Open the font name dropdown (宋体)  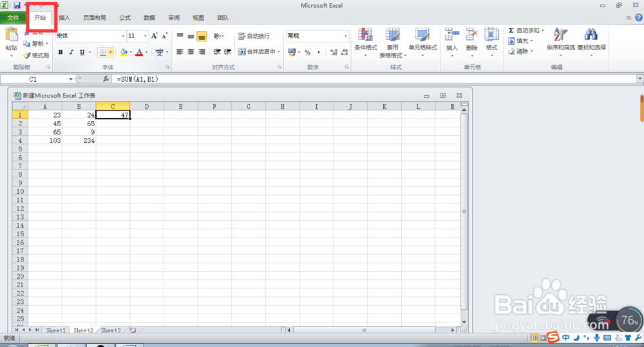[x=123, y=36]
